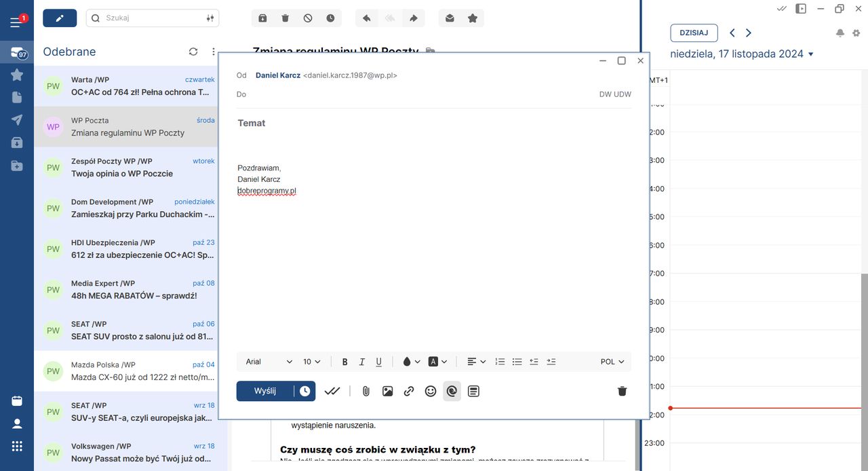
Task: Go to previous day in calendar panel
Action: [x=732, y=33]
